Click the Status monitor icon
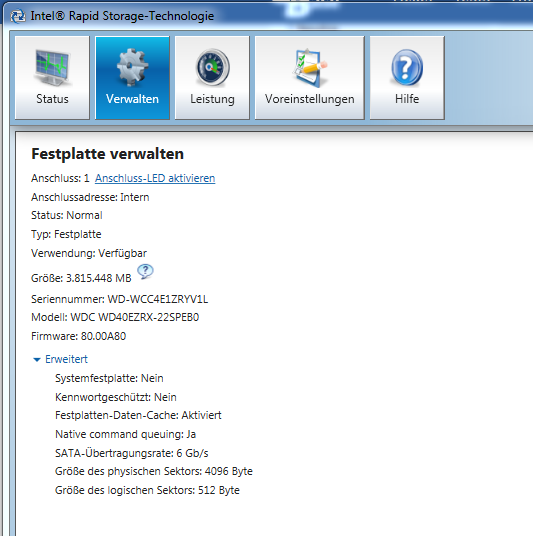The image size is (533, 536). pos(52,67)
